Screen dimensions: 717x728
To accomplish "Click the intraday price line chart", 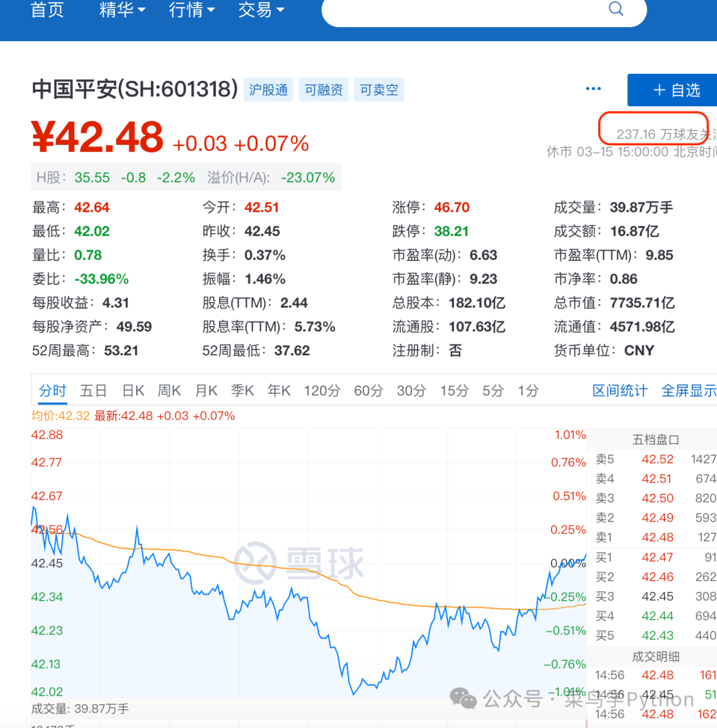I will click(309, 563).
